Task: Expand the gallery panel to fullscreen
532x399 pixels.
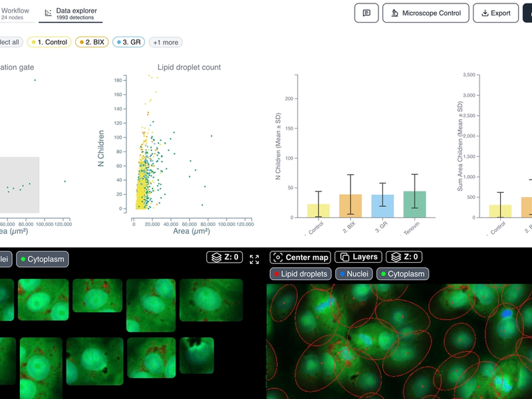Action: (x=254, y=259)
